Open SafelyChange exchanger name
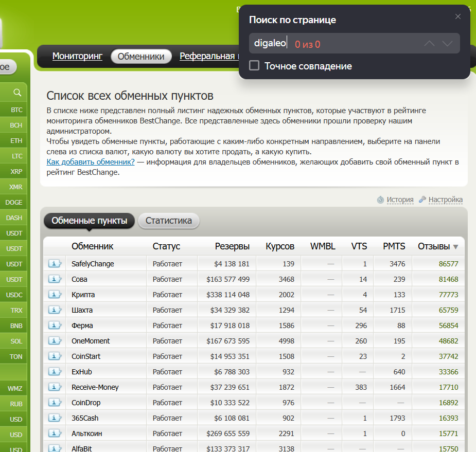The height and width of the screenshot is (452, 476). (93, 264)
